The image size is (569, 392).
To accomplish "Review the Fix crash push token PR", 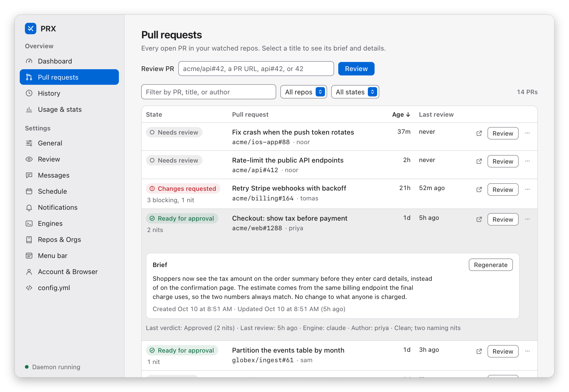I will (x=503, y=133).
